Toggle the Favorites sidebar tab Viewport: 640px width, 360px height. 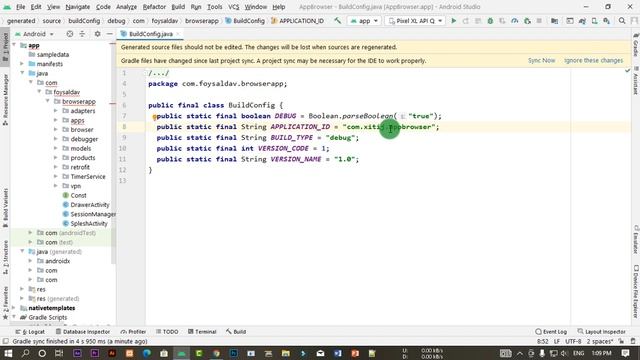click(x=5, y=303)
